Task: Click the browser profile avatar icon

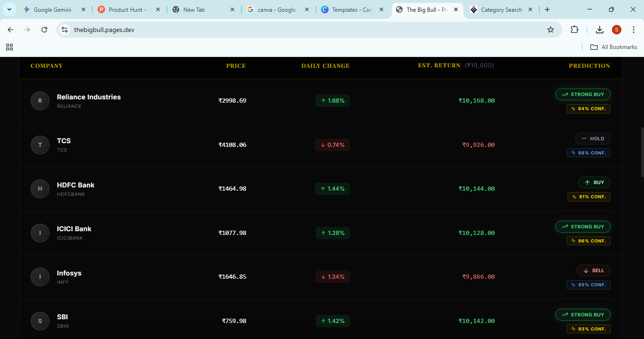Action: coord(616,29)
